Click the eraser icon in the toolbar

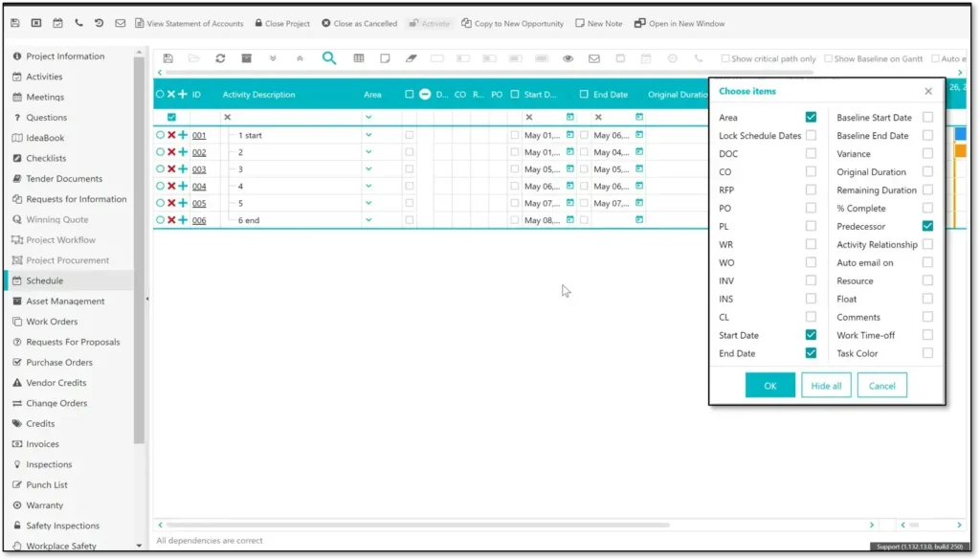[412, 58]
